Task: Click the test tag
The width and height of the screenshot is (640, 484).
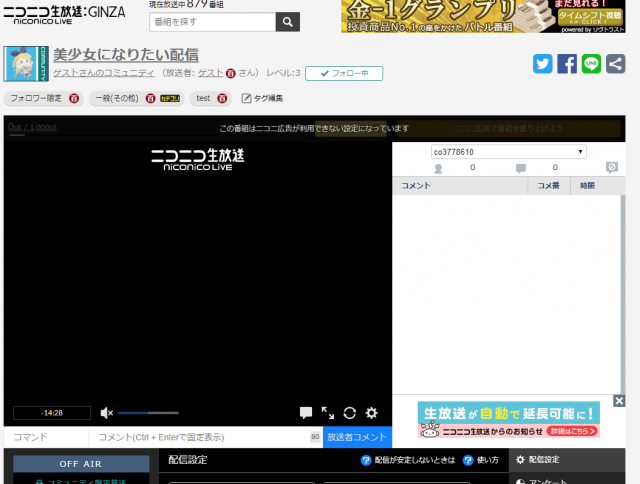Action: (203, 98)
